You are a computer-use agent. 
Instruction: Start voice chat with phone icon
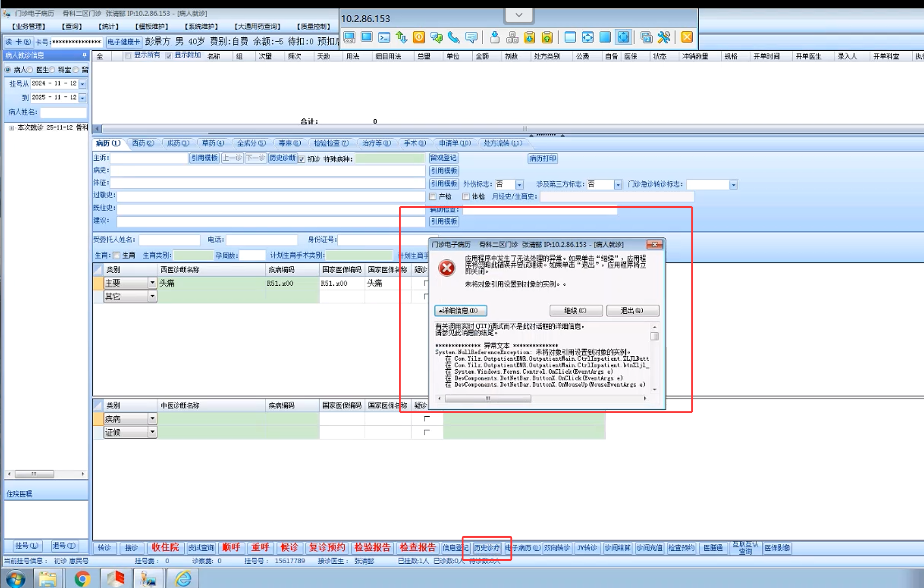click(454, 38)
